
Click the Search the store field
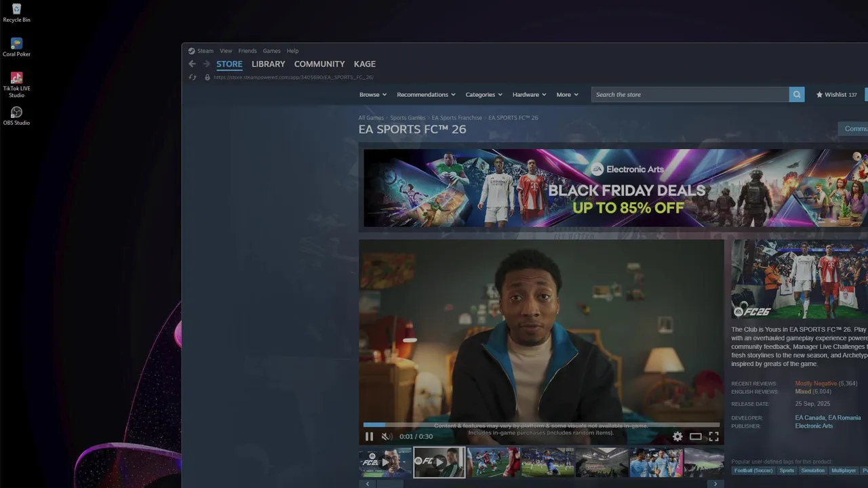(690, 95)
